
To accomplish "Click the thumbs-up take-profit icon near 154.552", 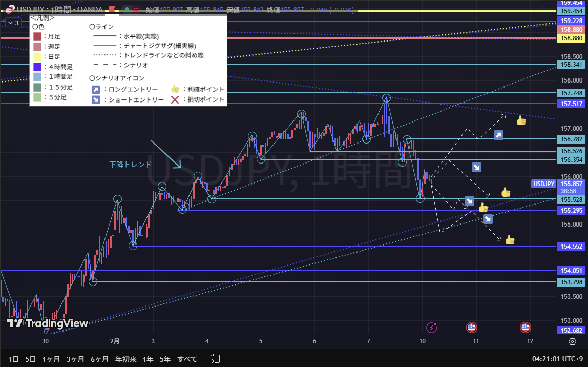I will 509,240.
